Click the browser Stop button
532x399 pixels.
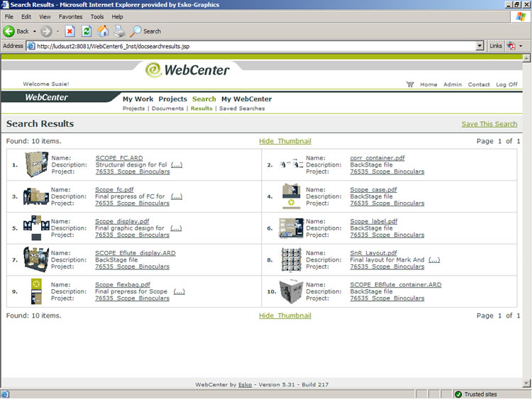pos(70,31)
